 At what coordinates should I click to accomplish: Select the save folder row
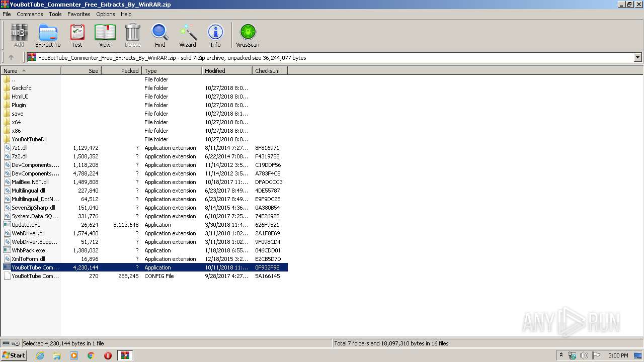tap(145, 114)
